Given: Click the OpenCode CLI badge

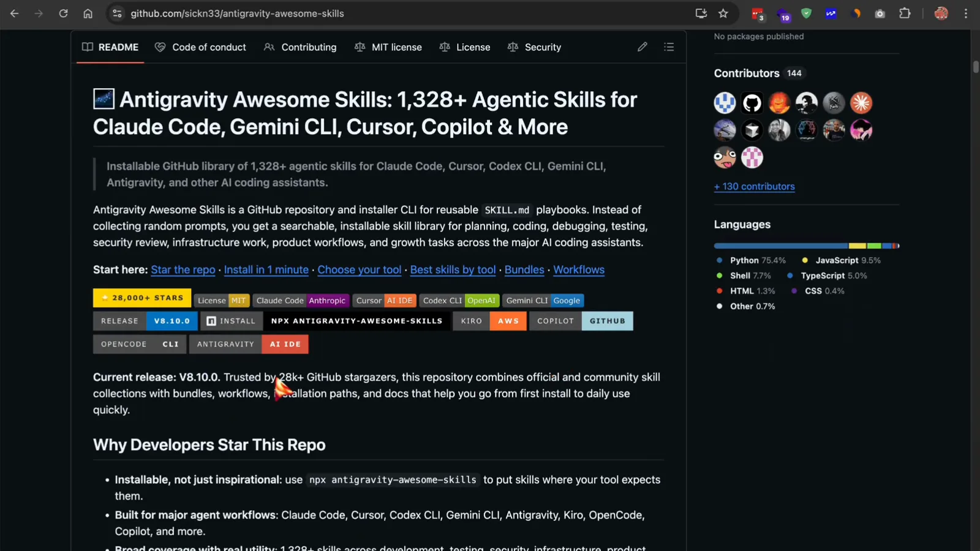Looking at the screenshot, I should 140,344.
